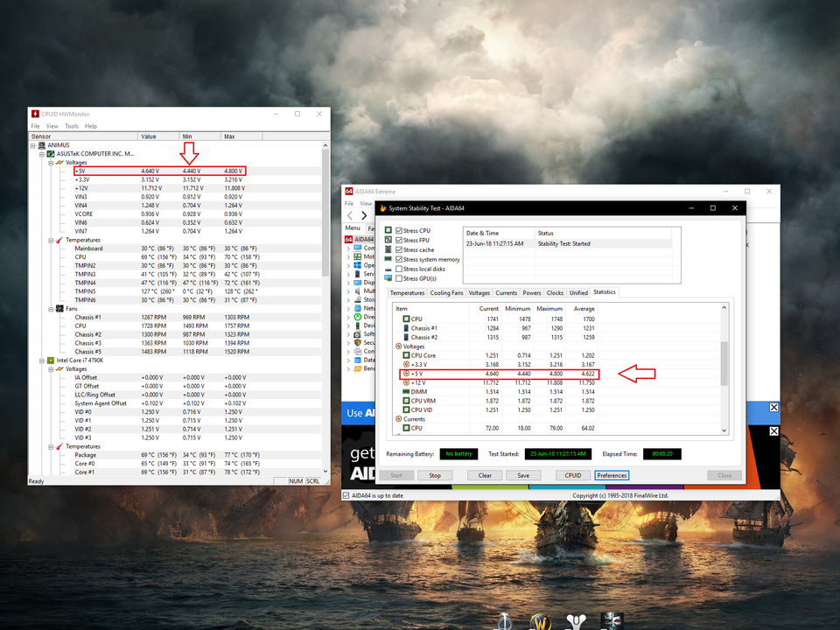840x630 pixels.
Task: Go forward with AIDA64 right arrow
Action: coord(364,215)
